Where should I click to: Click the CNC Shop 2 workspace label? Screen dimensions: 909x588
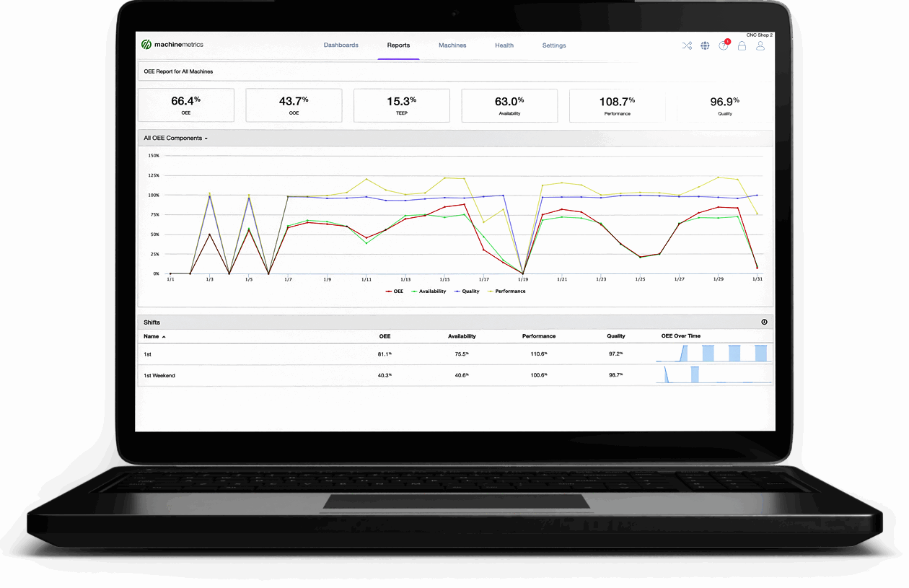[760, 34]
